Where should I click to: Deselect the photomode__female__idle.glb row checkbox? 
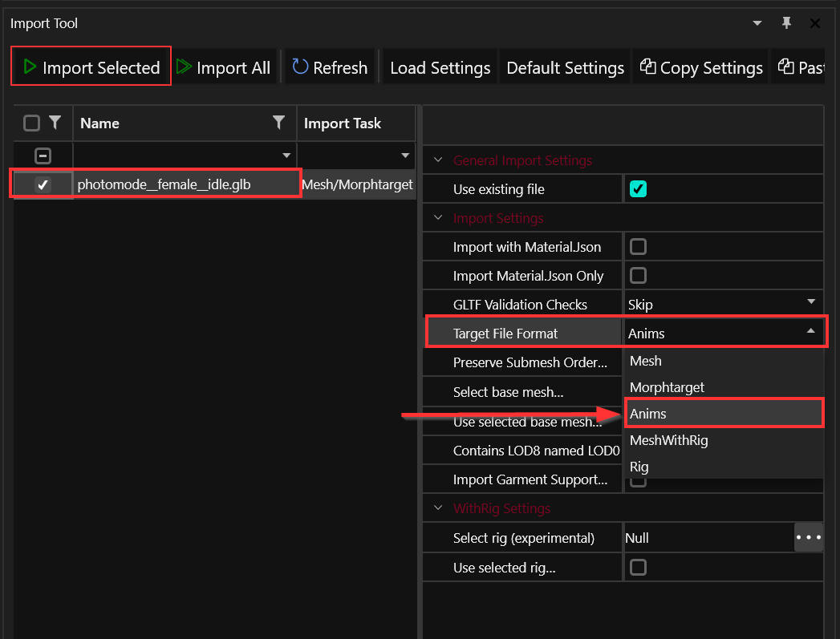click(43, 185)
